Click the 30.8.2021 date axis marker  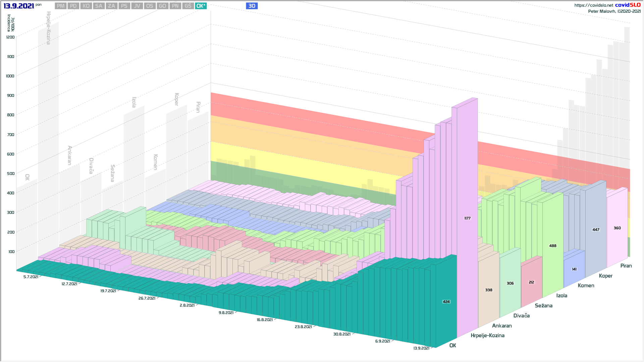click(x=342, y=334)
